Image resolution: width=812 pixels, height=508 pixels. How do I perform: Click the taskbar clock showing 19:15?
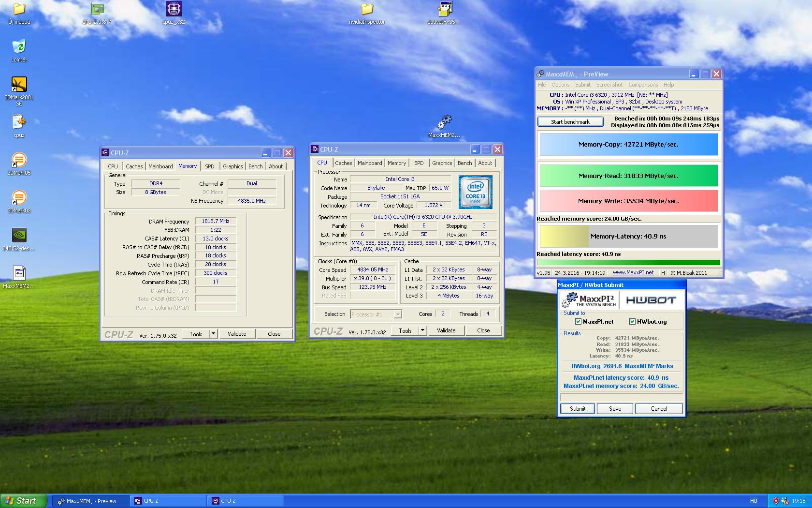pos(798,501)
